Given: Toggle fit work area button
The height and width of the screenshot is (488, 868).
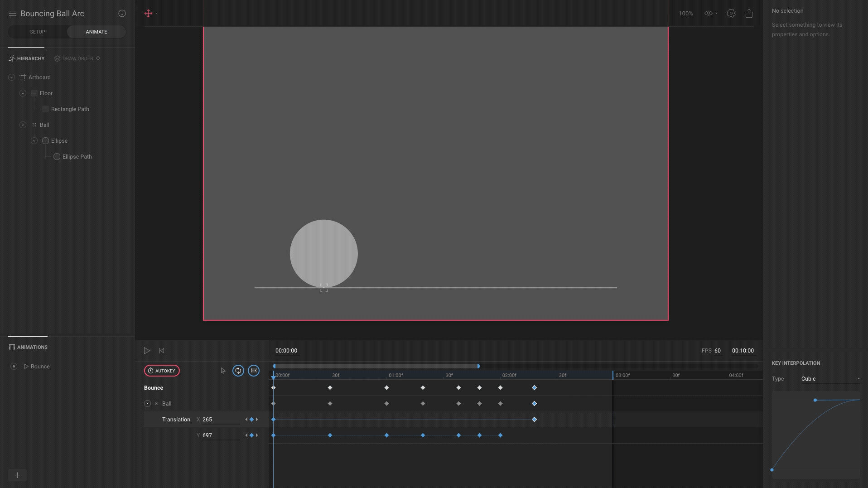Looking at the screenshot, I should click(254, 371).
